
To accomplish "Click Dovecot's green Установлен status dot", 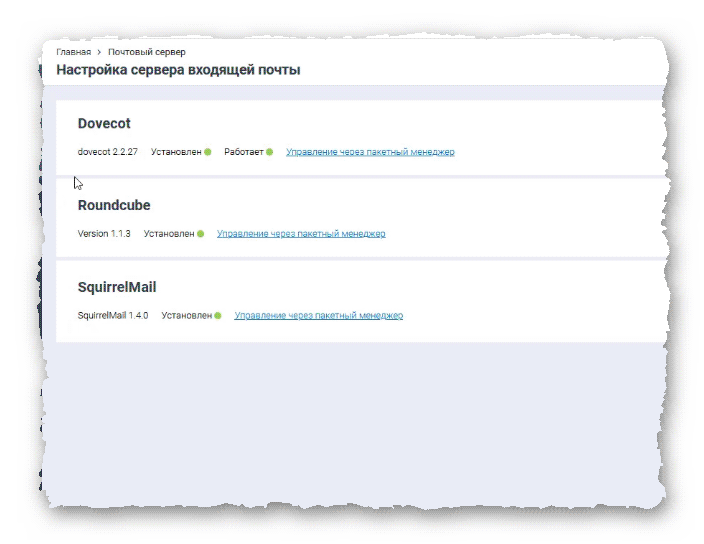I will click(208, 152).
